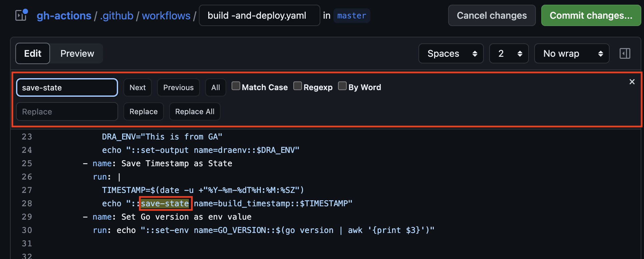Enable the Regexp checkbox
This screenshot has height=259, width=644.
tap(297, 86)
